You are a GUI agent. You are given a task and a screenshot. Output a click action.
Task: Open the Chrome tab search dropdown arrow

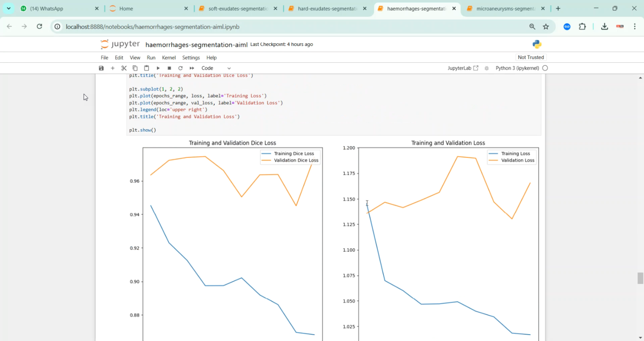pos(9,9)
